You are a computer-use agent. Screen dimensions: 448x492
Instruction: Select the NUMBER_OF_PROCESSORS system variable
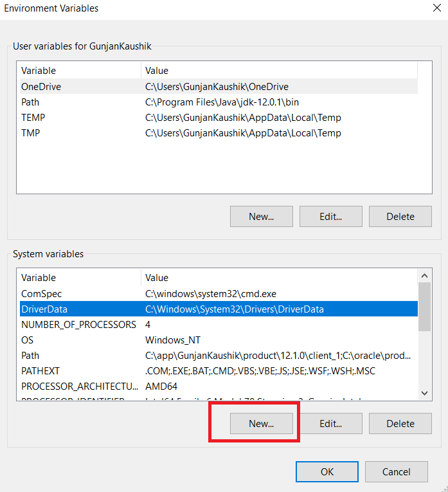coord(78,324)
